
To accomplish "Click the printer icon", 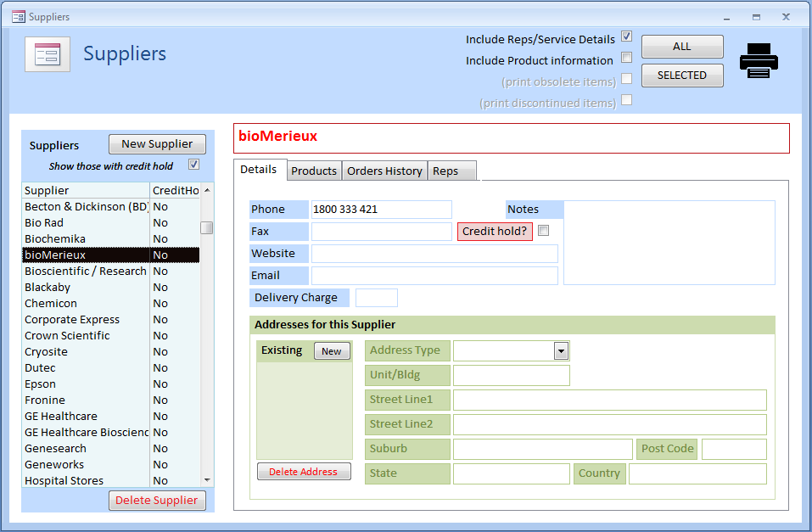I will click(x=758, y=61).
